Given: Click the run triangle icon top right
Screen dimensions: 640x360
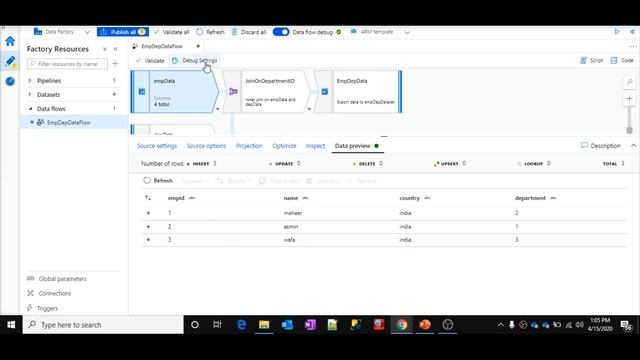Looking at the screenshot, I should pyautogui.click(x=617, y=31).
